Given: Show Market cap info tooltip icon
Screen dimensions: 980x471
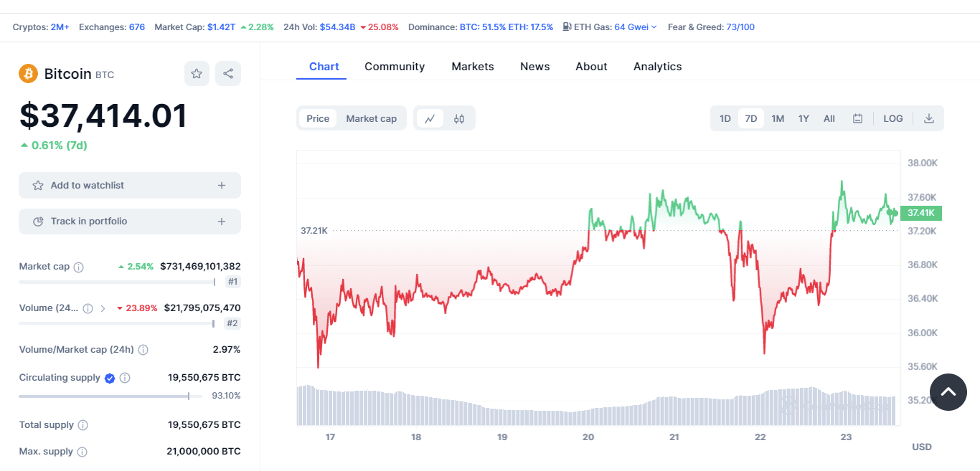Looking at the screenshot, I should (79, 267).
